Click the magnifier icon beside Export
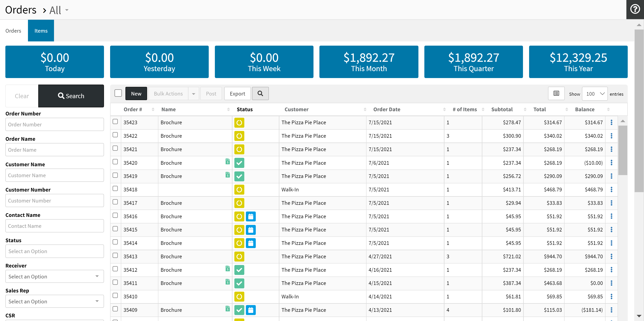 (x=260, y=93)
